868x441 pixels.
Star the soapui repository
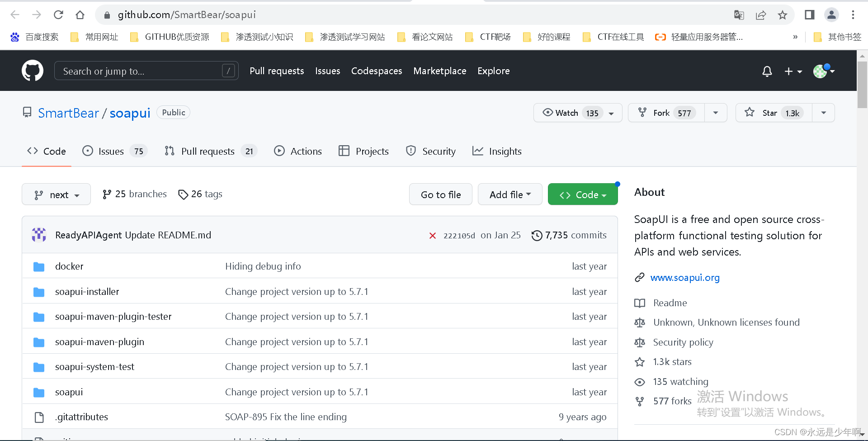pos(774,113)
